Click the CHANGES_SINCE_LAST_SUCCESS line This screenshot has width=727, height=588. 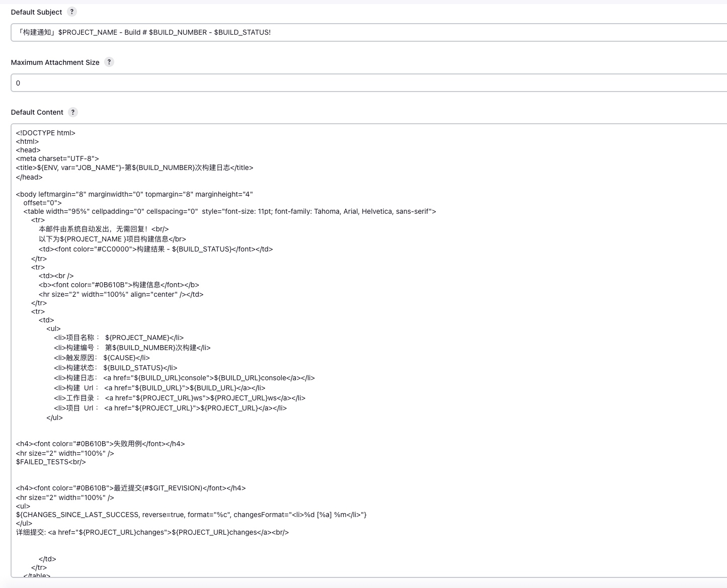[x=191, y=515]
